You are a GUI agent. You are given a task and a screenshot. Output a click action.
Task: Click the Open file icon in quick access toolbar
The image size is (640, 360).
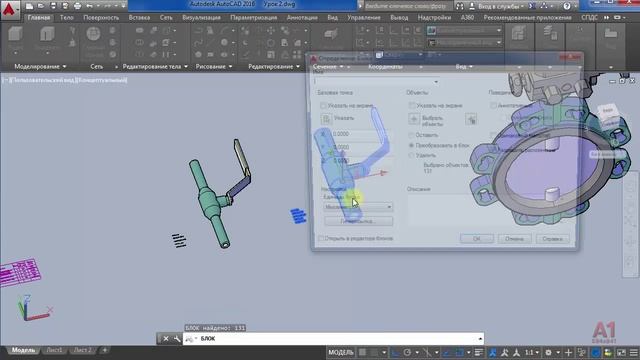41,6
